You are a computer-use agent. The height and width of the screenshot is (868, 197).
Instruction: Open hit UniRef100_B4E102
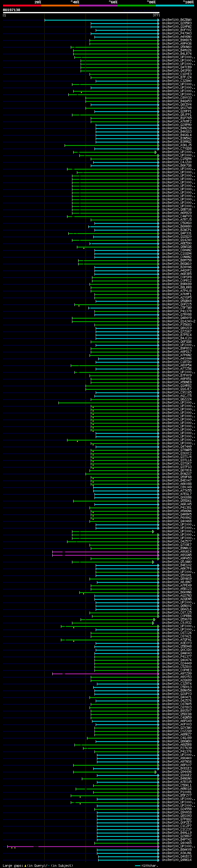point(177,565)
